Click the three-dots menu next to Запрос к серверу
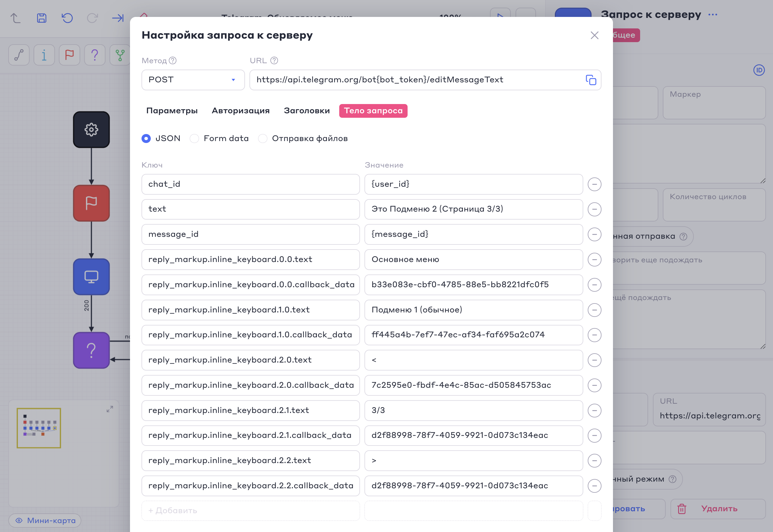The image size is (773, 532). click(713, 15)
